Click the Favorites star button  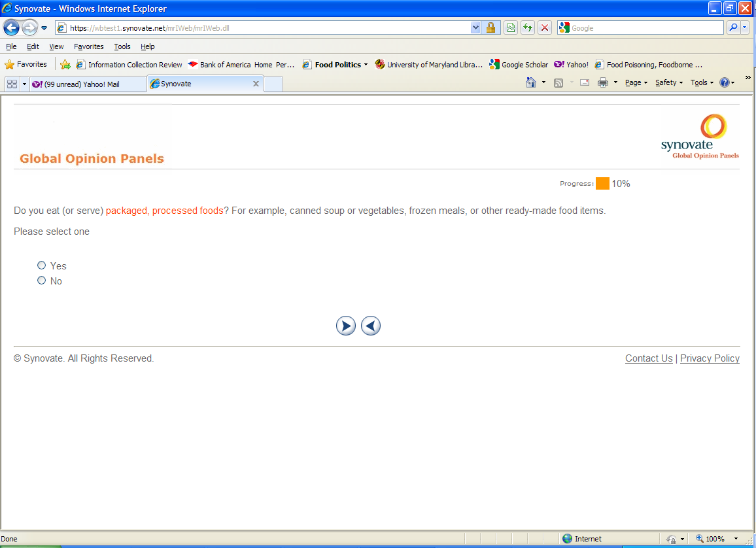click(x=26, y=64)
